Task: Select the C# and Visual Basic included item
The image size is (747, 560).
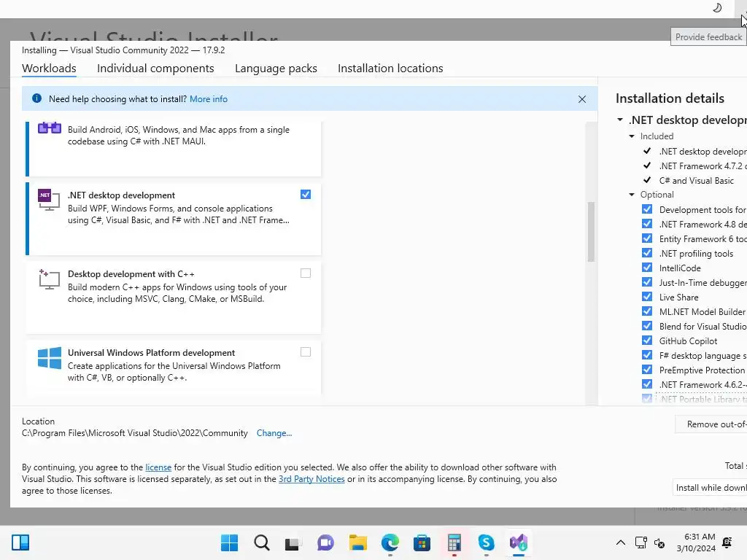Action: coord(696,181)
